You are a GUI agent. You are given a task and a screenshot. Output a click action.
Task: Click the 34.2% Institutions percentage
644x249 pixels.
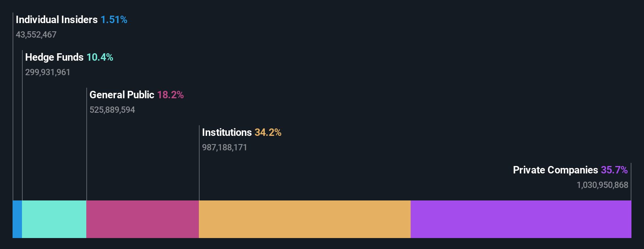(x=268, y=132)
